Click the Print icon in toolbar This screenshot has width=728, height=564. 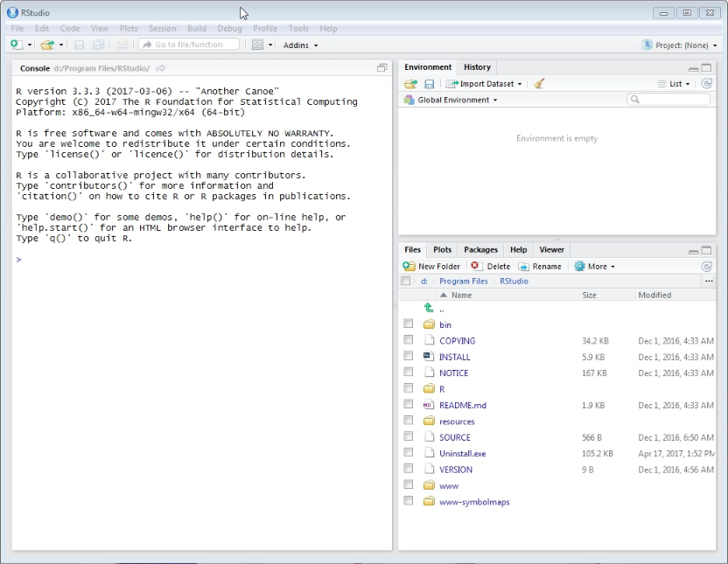click(x=122, y=45)
